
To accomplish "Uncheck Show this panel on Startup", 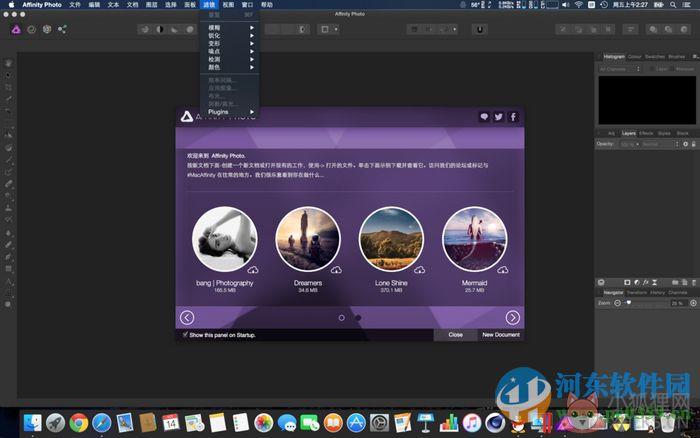I will 185,334.
